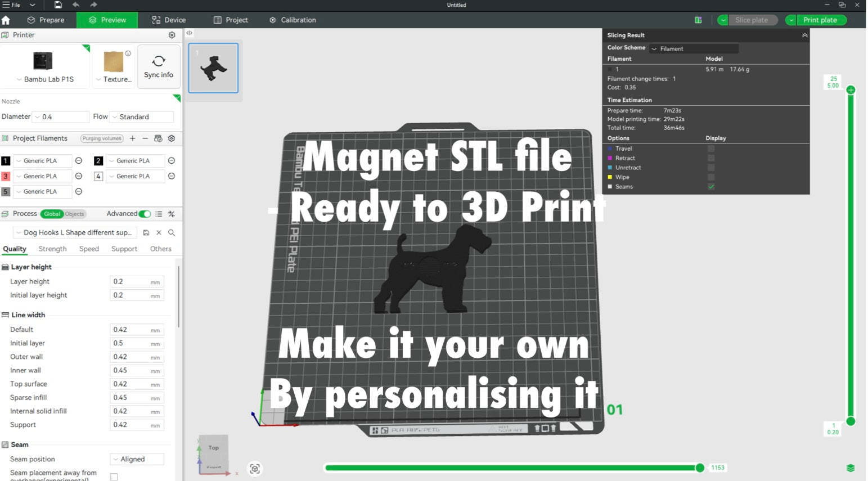Image resolution: width=868 pixels, height=481 pixels.
Task: Open the Seam position Aligned dropdown
Action: coord(137,460)
